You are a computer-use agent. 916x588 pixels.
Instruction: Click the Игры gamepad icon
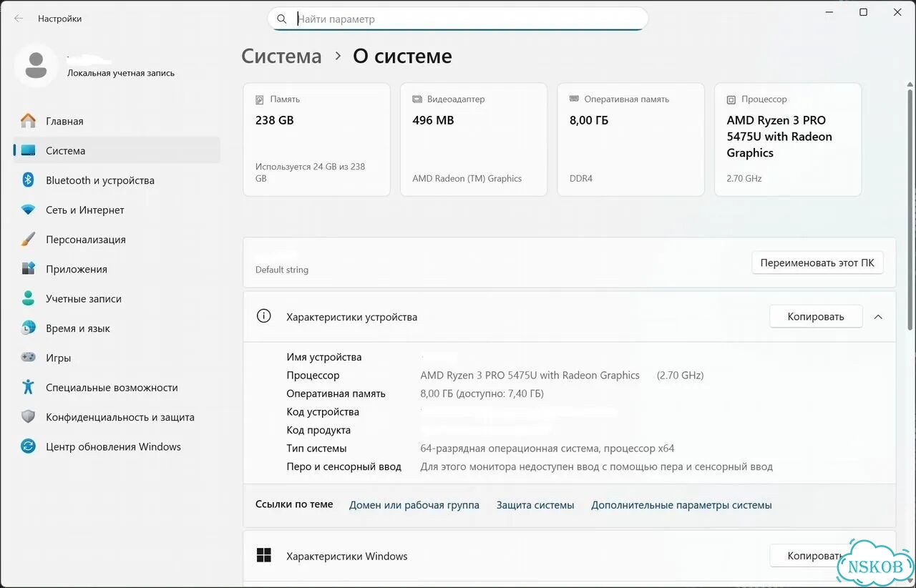pyautogui.click(x=28, y=358)
